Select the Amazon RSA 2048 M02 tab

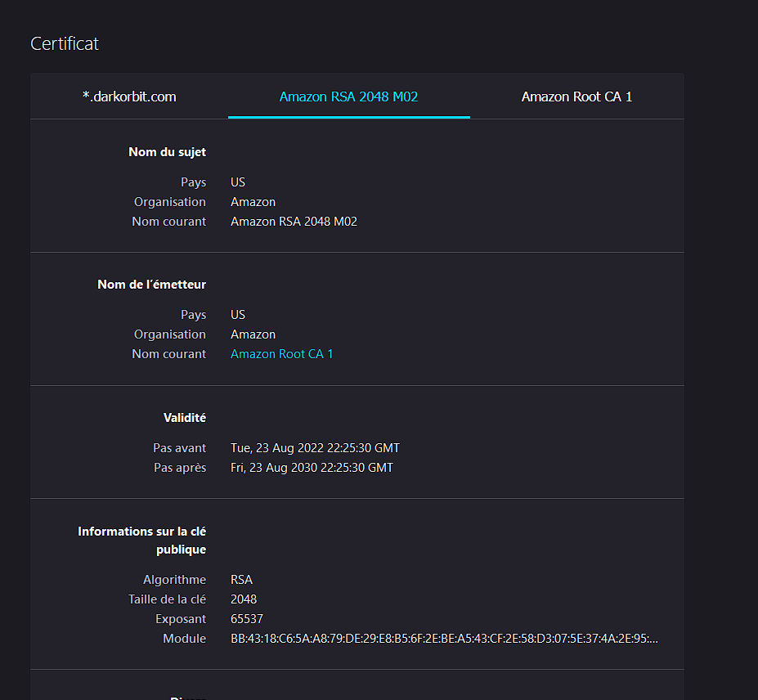pyautogui.click(x=348, y=96)
